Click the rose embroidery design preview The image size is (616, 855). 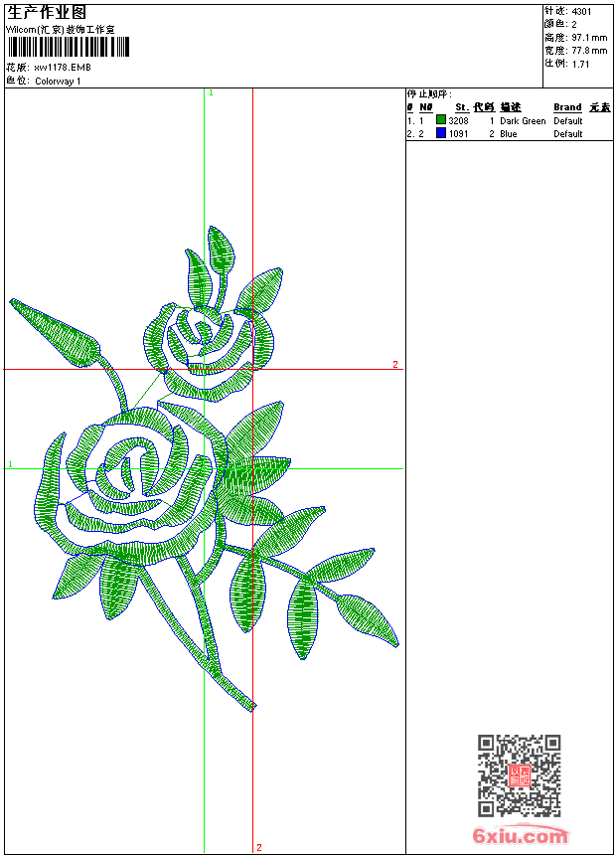coord(205,469)
